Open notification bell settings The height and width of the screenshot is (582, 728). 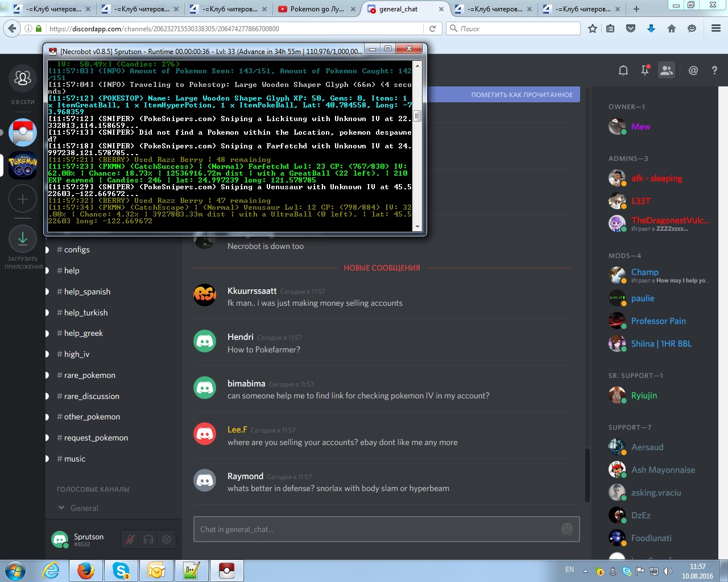pos(623,70)
